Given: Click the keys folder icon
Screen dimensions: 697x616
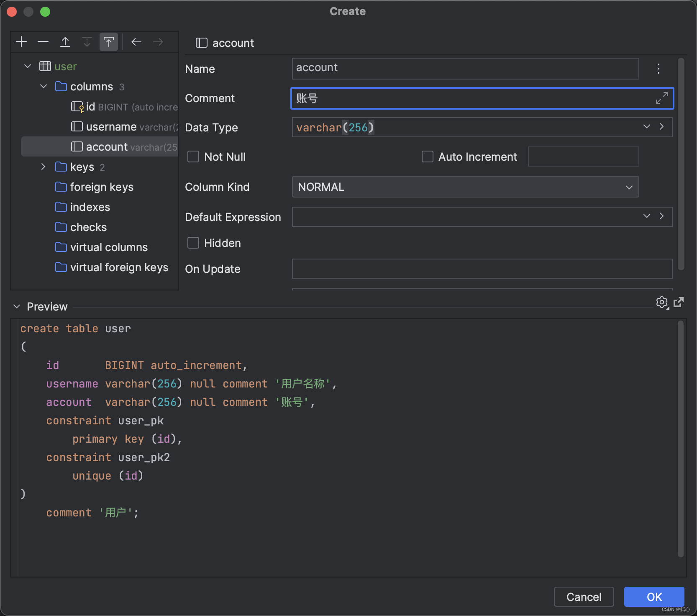Looking at the screenshot, I should [61, 167].
